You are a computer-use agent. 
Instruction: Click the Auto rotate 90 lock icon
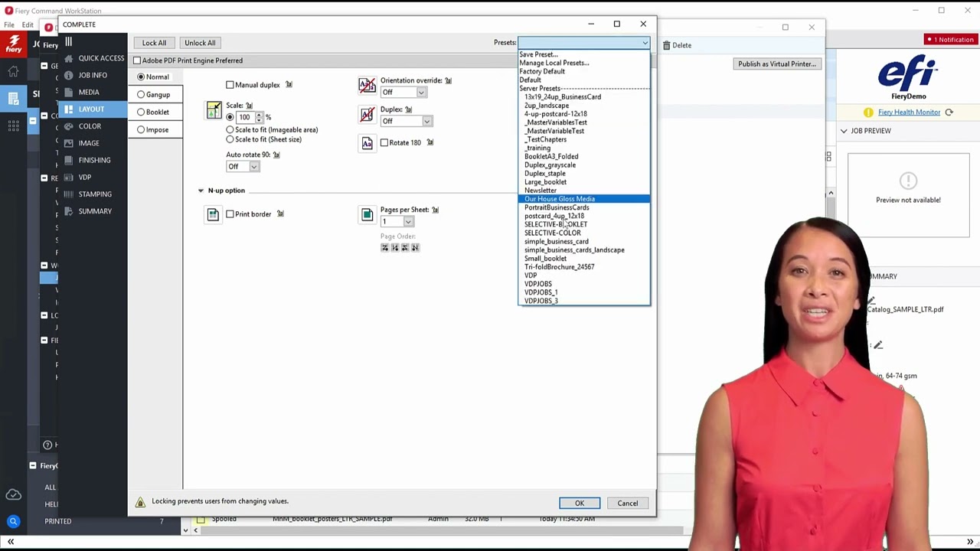[x=276, y=155]
